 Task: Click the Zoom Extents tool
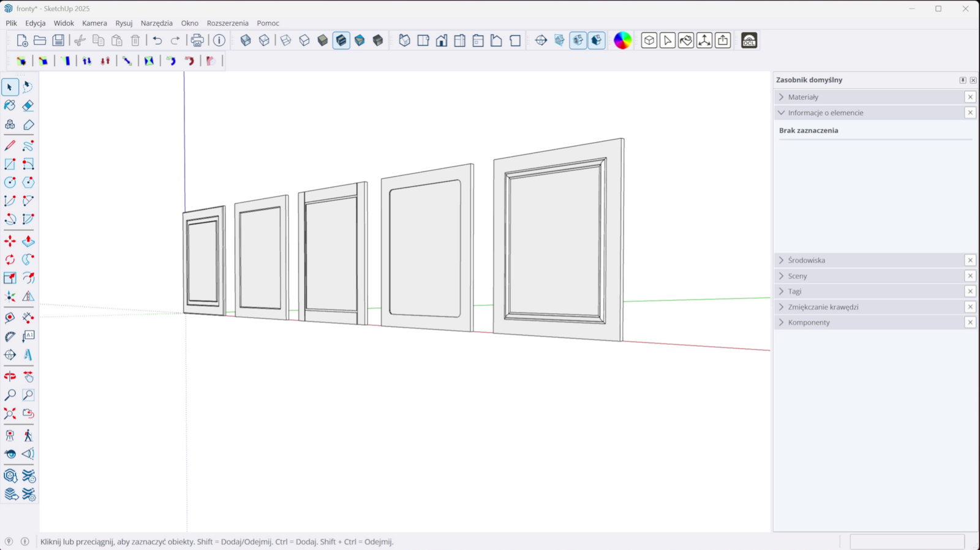(x=10, y=413)
